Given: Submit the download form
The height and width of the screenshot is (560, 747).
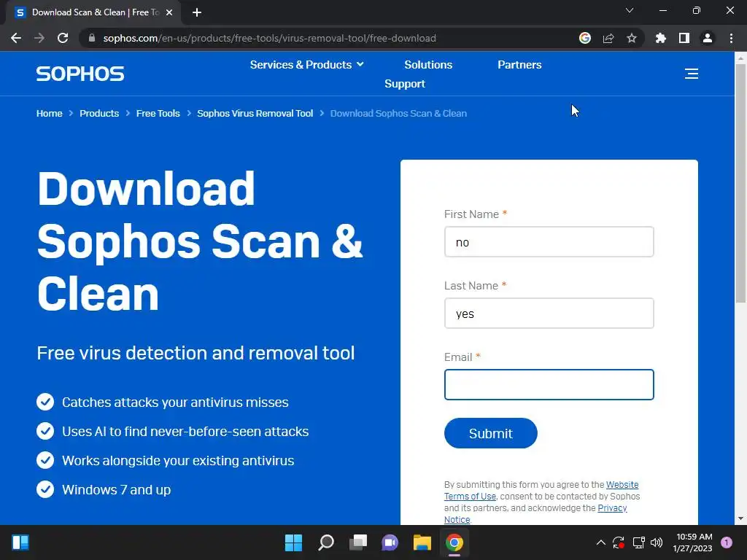Looking at the screenshot, I should point(491,433).
